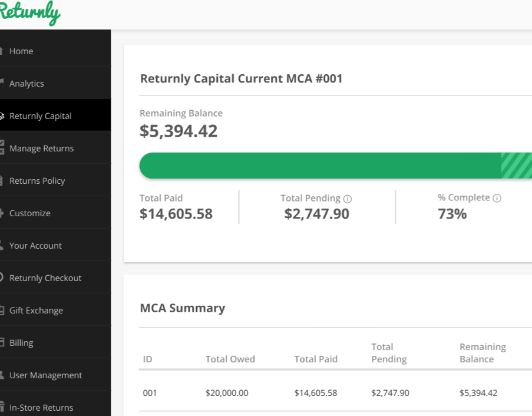532x416 pixels.
Task: Click the $2,747.90 cell in MCA Summary table
Action: click(390, 393)
